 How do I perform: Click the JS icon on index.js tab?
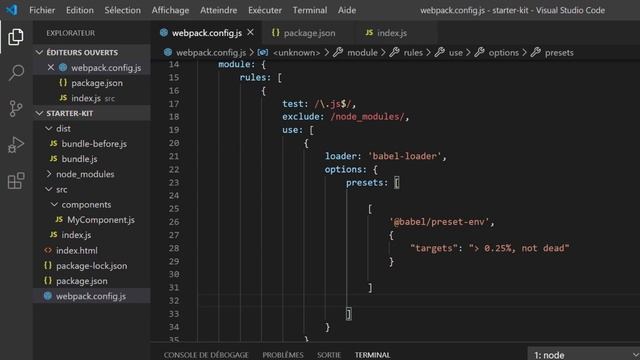(369, 33)
